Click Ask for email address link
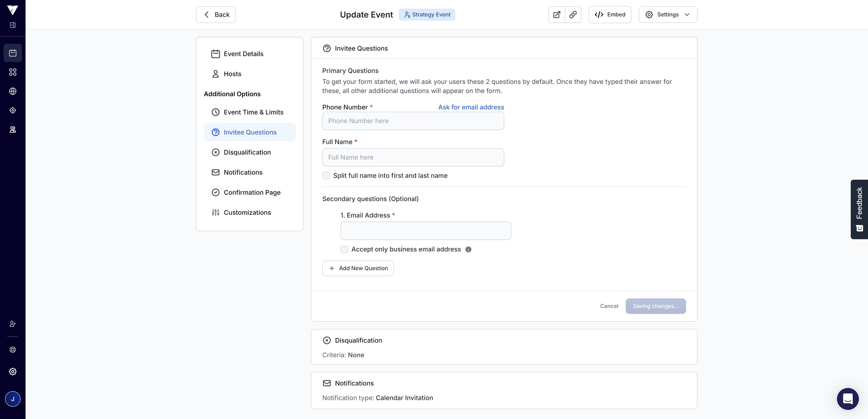 click(x=471, y=107)
